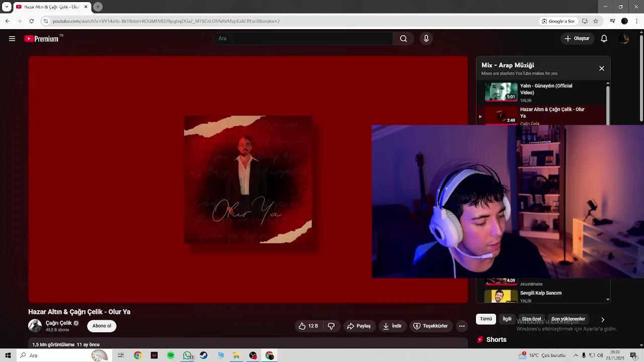The width and height of the screenshot is (644, 362).
Task: Open Task View on taskbar
Action: (121, 355)
